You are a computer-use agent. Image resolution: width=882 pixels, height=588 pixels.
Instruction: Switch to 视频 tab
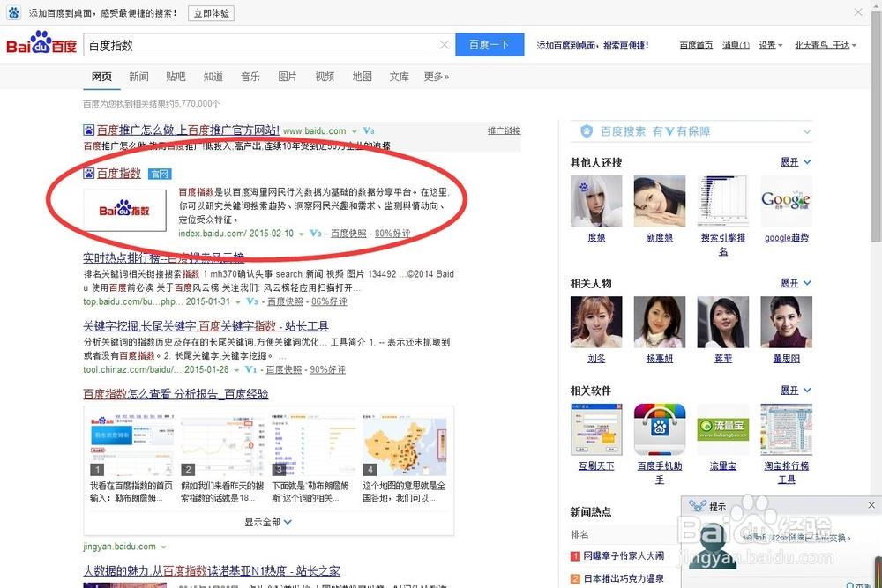point(324,77)
